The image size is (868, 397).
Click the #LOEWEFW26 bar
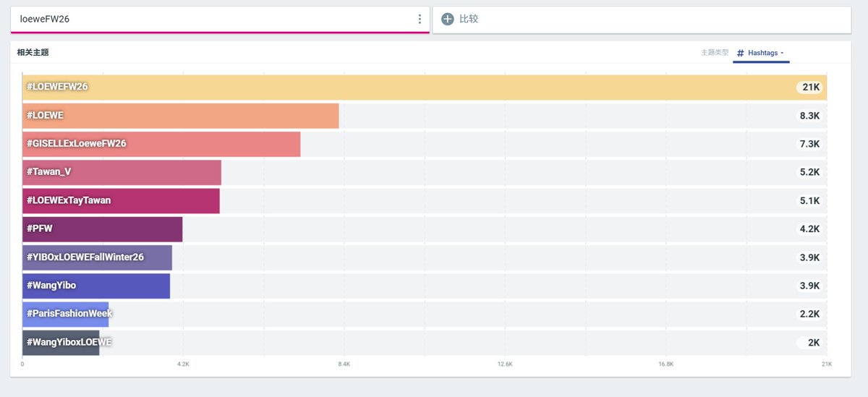tap(425, 87)
